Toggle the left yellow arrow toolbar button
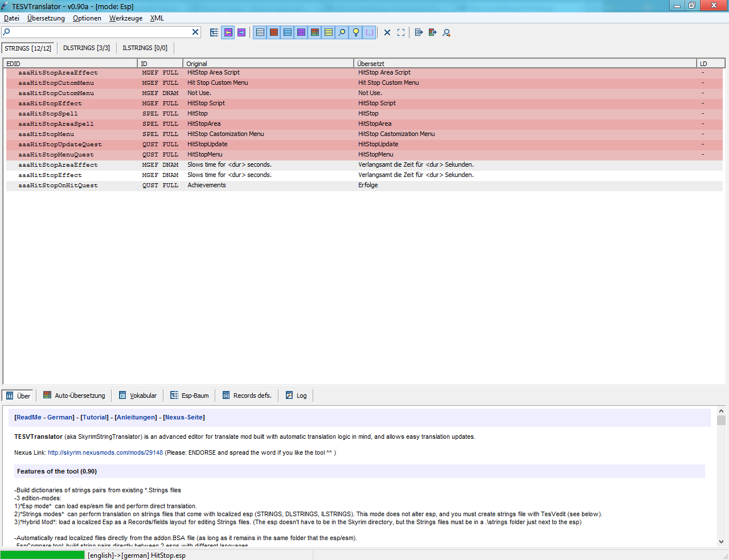Image resolution: width=729 pixels, height=560 pixels. click(x=228, y=32)
